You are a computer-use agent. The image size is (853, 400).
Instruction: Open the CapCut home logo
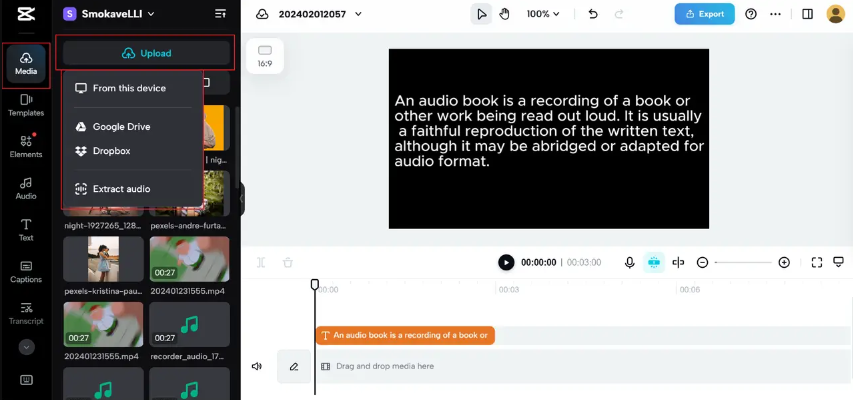tap(26, 15)
